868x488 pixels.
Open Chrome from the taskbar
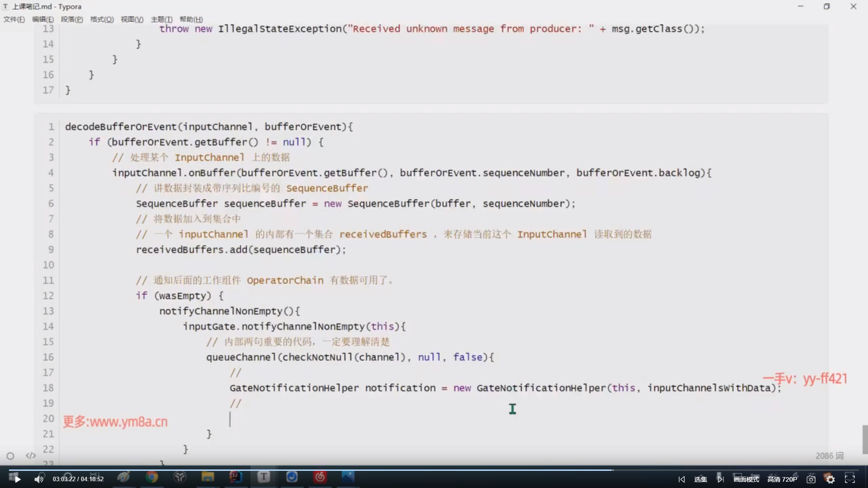[152, 477]
